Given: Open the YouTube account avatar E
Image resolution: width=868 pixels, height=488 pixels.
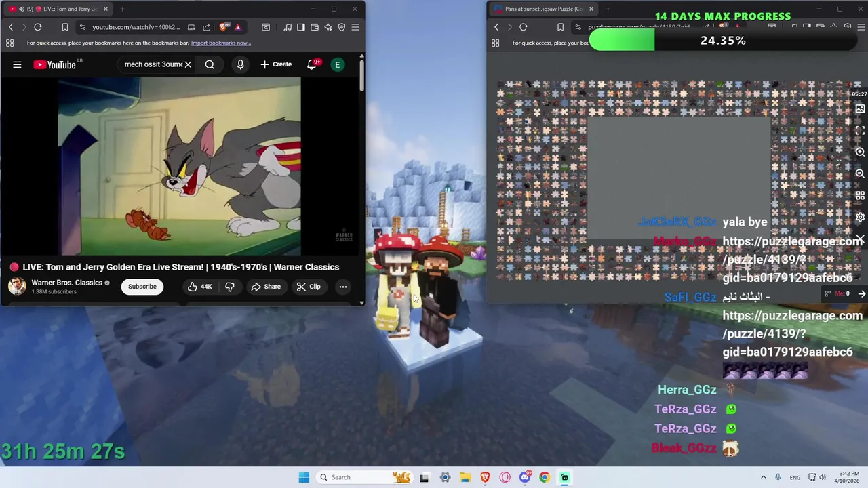Looking at the screenshot, I should pyautogui.click(x=337, y=64).
